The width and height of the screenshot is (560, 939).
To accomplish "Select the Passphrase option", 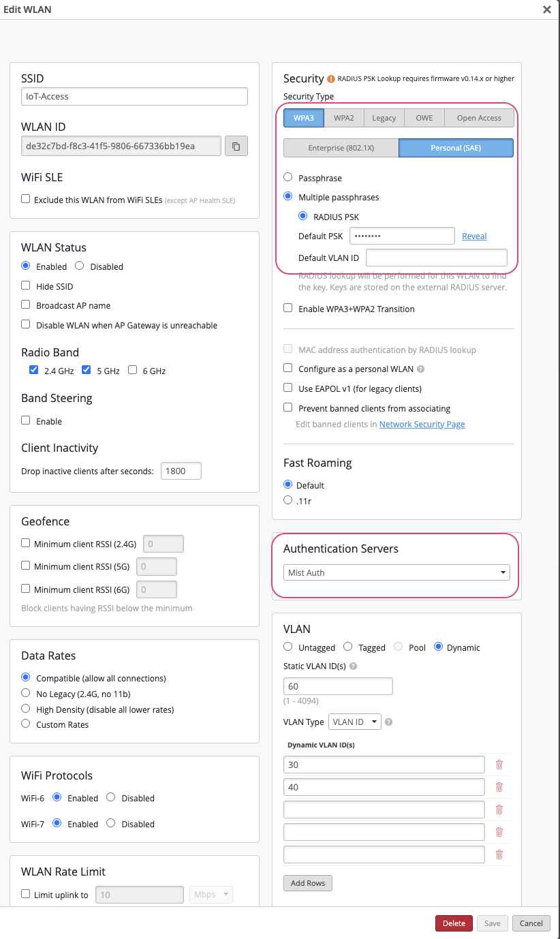I will pos(288,178).
